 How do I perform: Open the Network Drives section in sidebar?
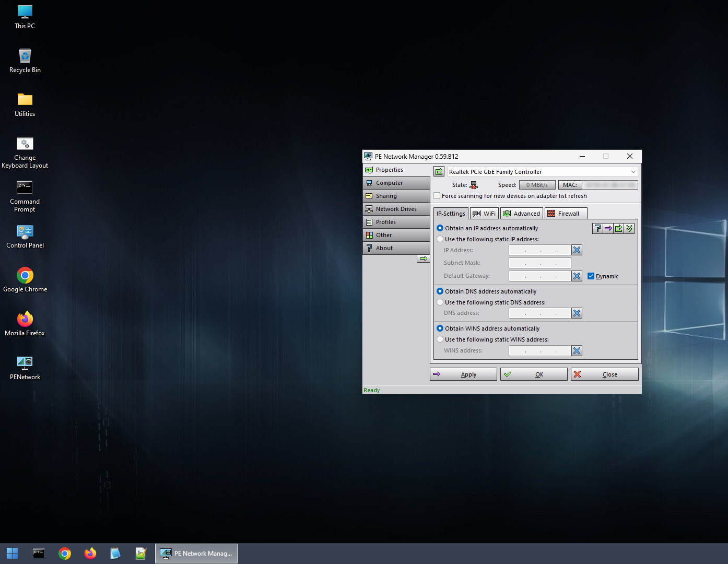click(x=396, y=209)
